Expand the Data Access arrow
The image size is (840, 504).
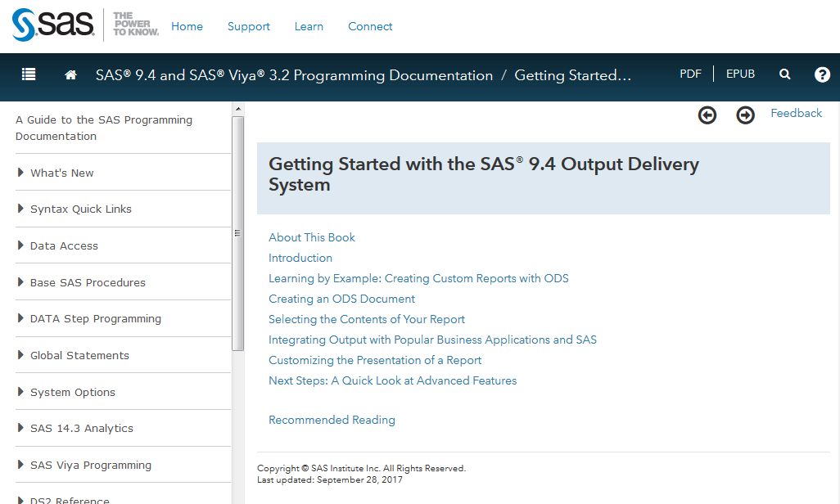(20, 245)
